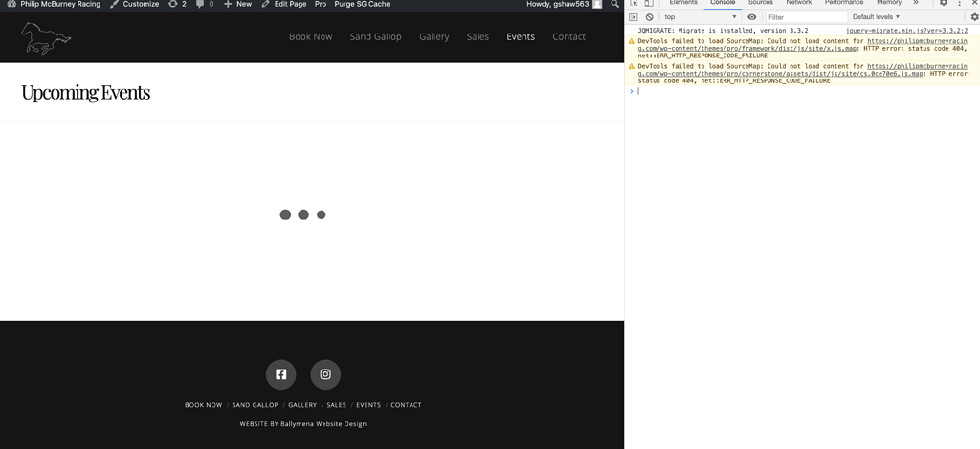The height and width of the screenshot is (449, 980).
Task: Expand the Default levels dropdown
Action: pyautogui.click(x=876, y=17)
